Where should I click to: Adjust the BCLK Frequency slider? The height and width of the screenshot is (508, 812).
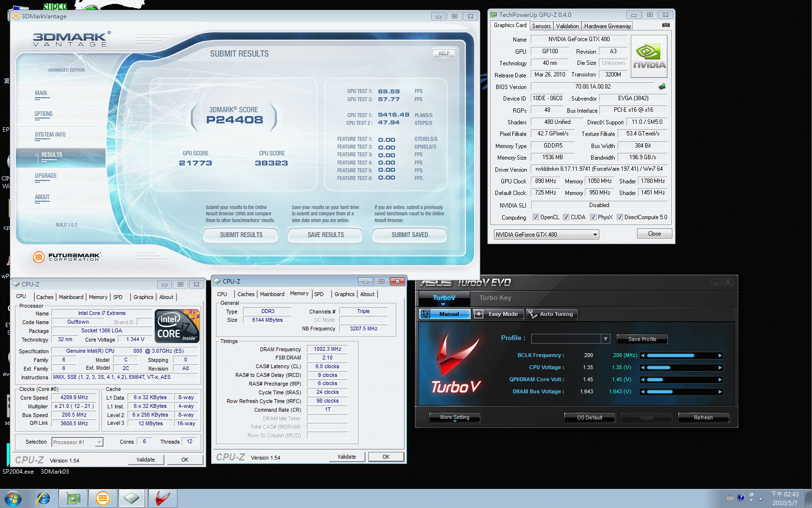(681, 356)
